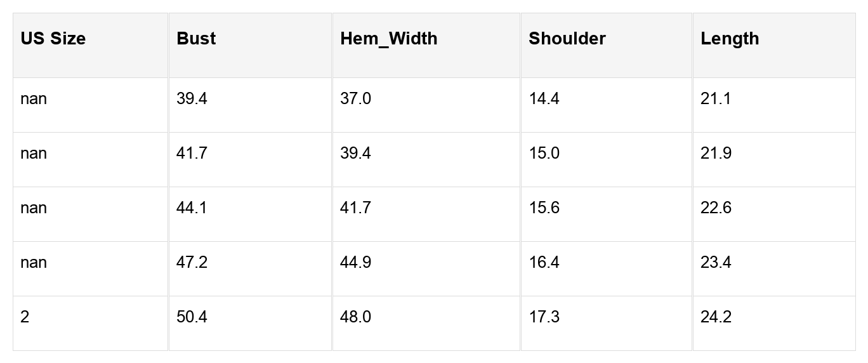The image size is (868, 363).
Task: Select the Bust cell showing 41.7
Action: [192, 154]
